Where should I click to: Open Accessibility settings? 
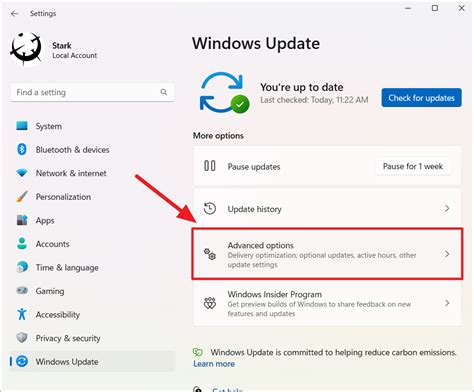click(92, 314)
